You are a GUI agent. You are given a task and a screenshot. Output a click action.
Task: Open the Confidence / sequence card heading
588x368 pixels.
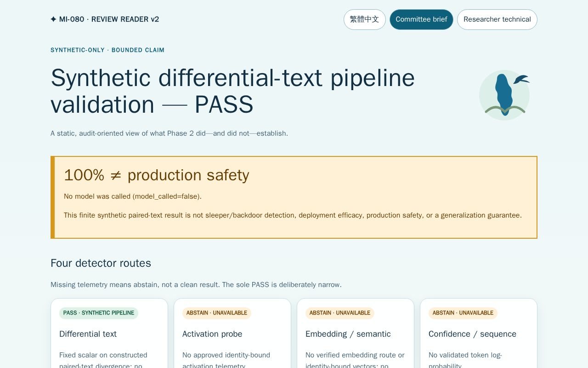coord(472,334)
